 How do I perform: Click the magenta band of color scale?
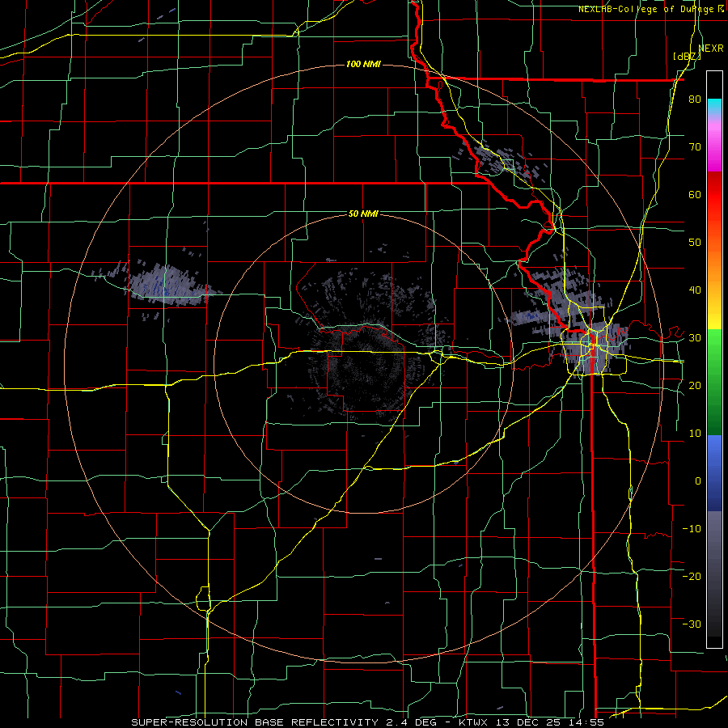coord(714,148)
